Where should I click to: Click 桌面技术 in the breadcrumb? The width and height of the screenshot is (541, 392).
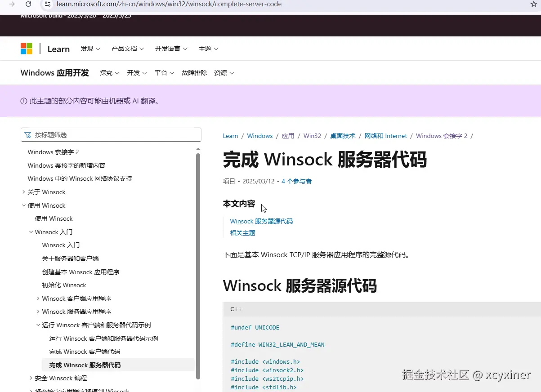[343, 136]
